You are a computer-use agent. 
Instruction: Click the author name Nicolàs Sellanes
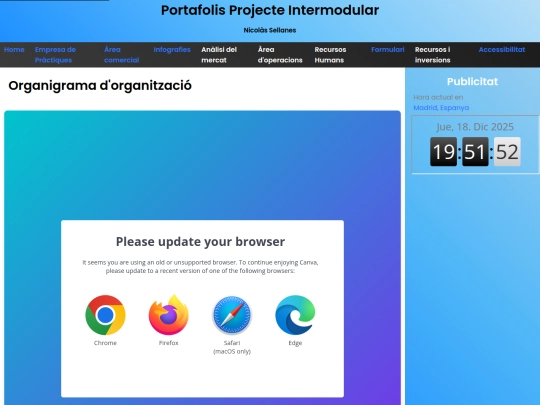click(x=270, y=30)
